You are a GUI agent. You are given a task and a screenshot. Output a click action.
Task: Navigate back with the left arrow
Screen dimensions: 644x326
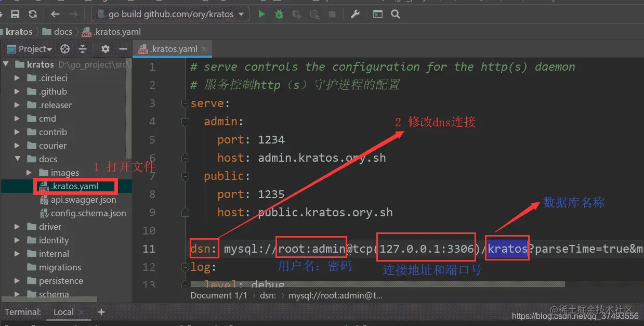56,14
